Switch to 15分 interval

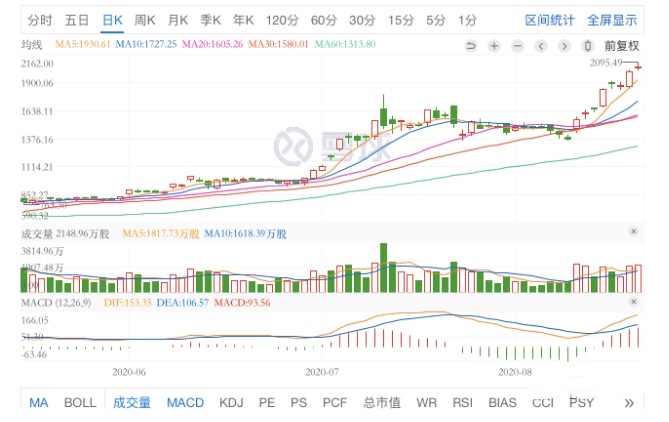[x=400, y=20]
